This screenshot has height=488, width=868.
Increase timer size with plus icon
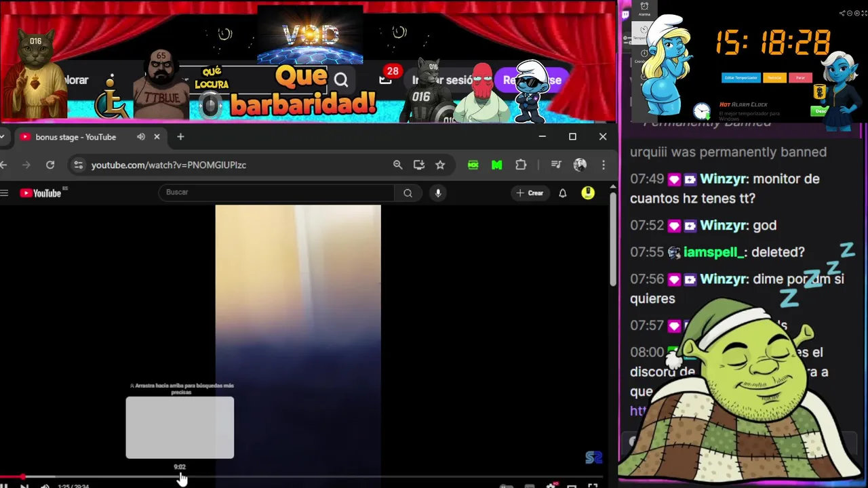coord(856,13)
